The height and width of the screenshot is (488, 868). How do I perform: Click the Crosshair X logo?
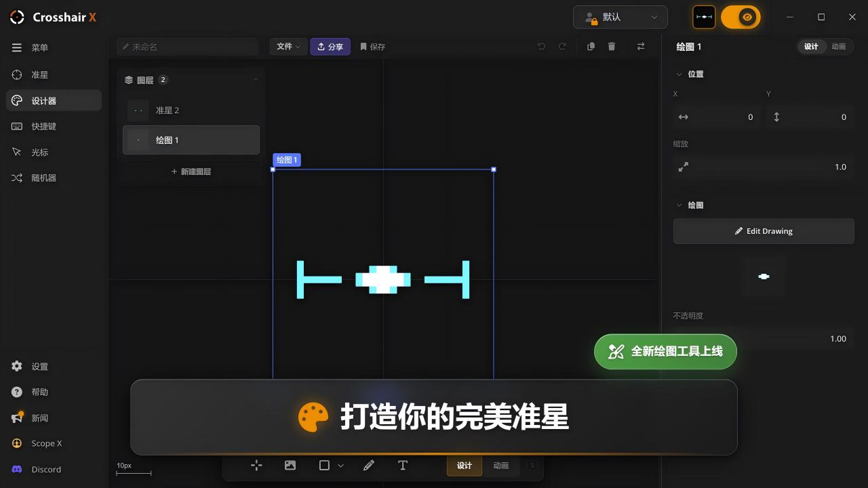click(53, 17)
